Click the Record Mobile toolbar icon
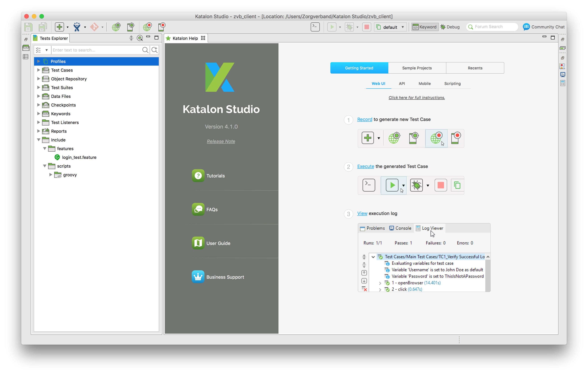The height and width of the screenshot is (375, 588). [162, 27]
